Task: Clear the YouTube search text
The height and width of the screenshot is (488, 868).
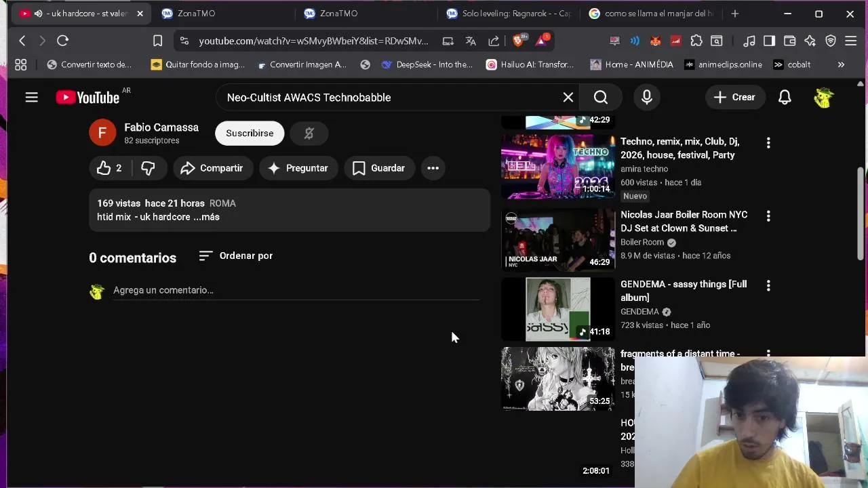Action: 568,97
